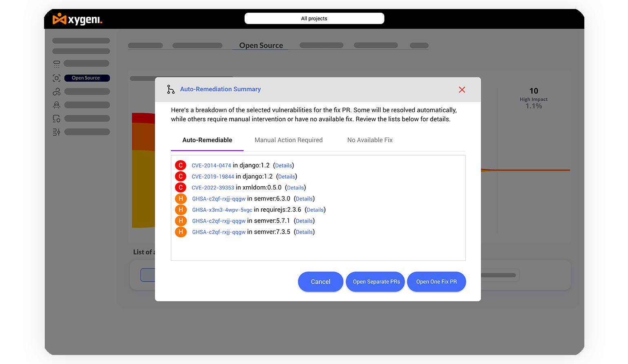View Details for requirejs:2.3.6 vulnerability

tap(315, 210)
